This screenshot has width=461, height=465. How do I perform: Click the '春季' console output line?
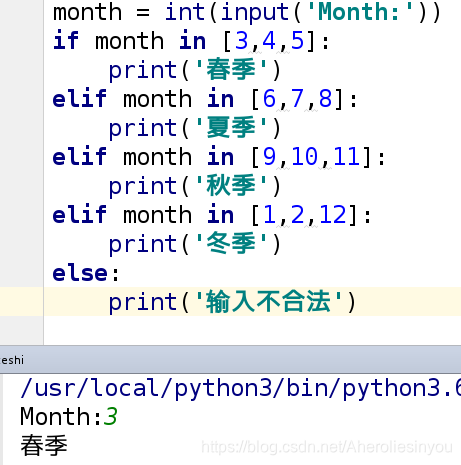point(44,446)
